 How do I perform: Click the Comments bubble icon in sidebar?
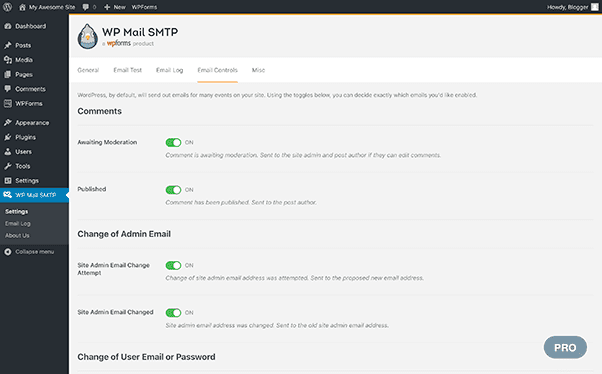8,89
